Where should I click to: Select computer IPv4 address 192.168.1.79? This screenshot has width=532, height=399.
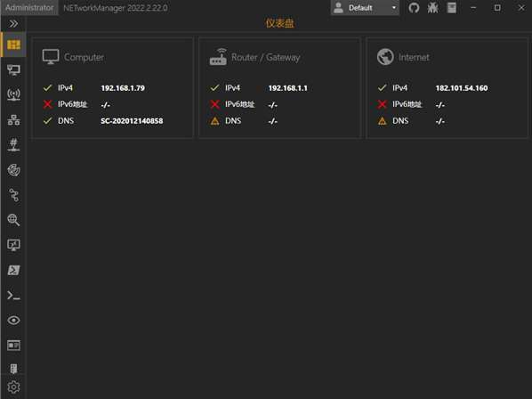pos(123,88)
